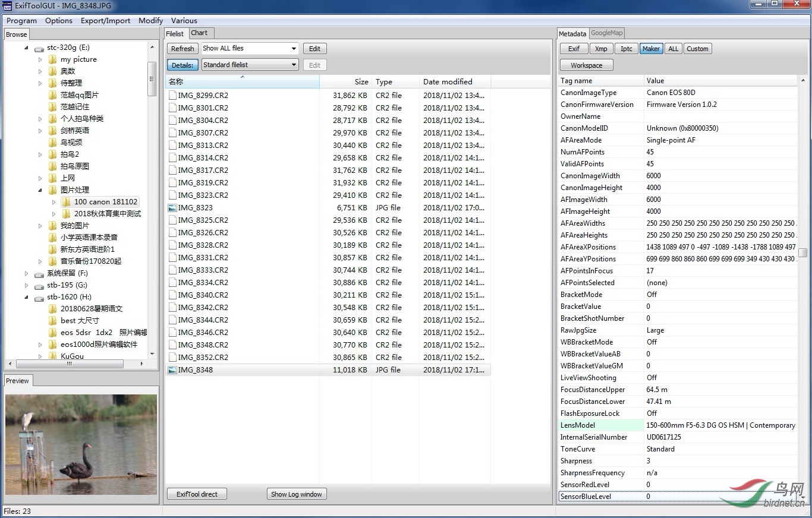Toggle the Maker metadata button

[x=652, y=49]
